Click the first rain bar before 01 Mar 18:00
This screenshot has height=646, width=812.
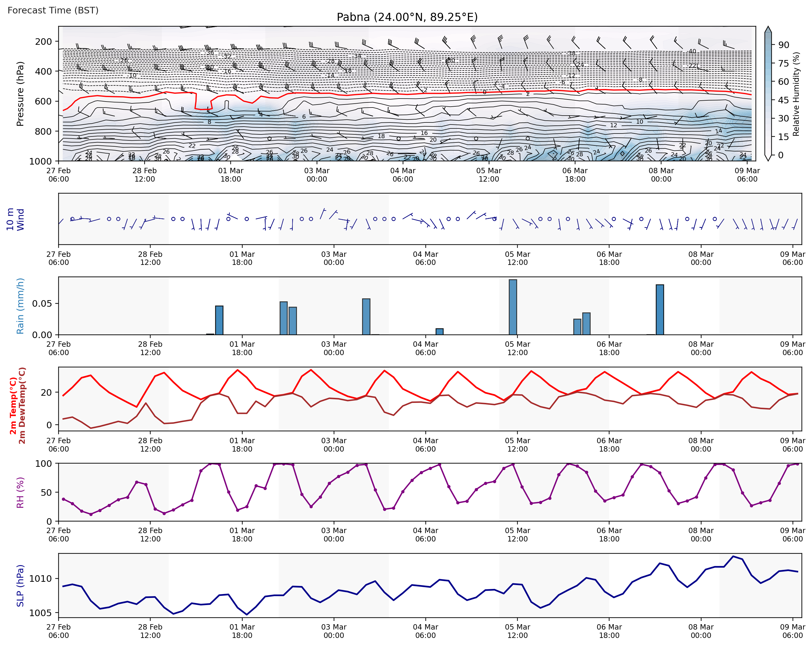pyautogui.click(x=219, y=320)
